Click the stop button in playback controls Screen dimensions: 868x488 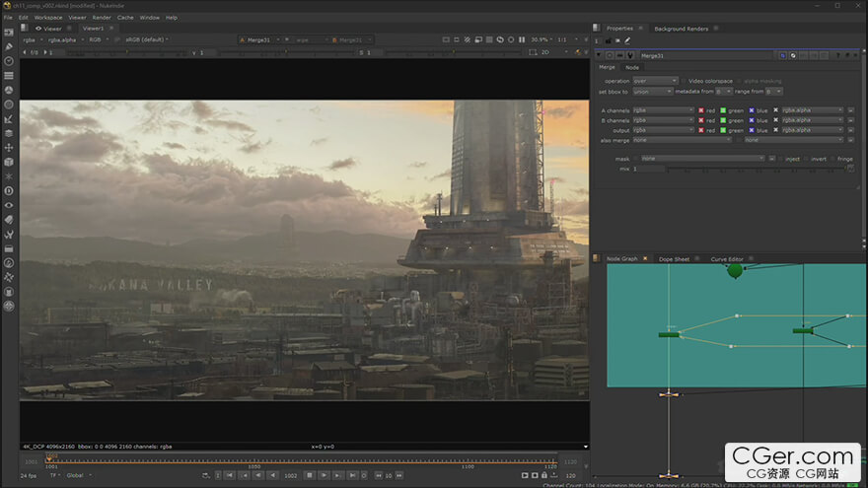(x=309, y=475)
